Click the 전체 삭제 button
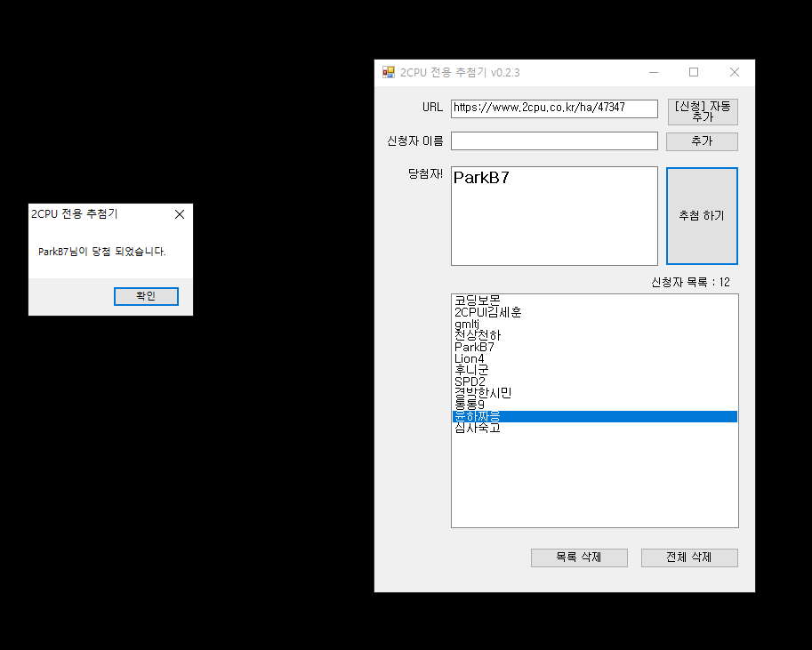Viewport: 812px width, 650px height. (x=689, y=558)
